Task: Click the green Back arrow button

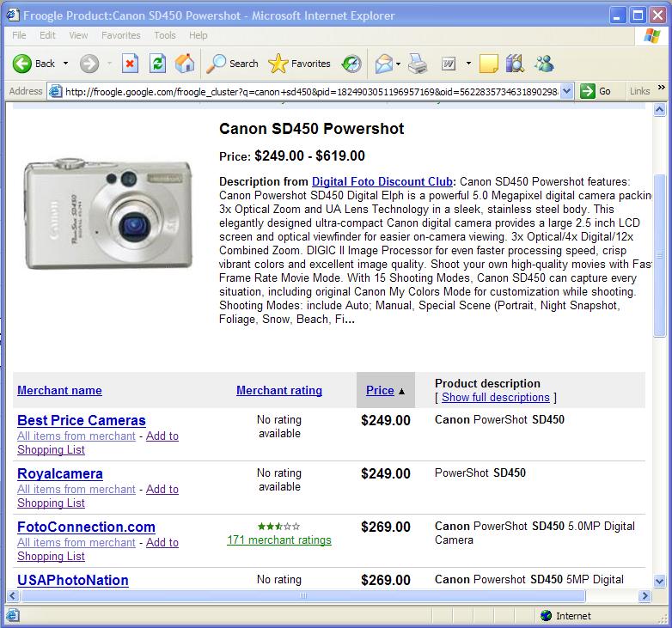Action: 34,64
